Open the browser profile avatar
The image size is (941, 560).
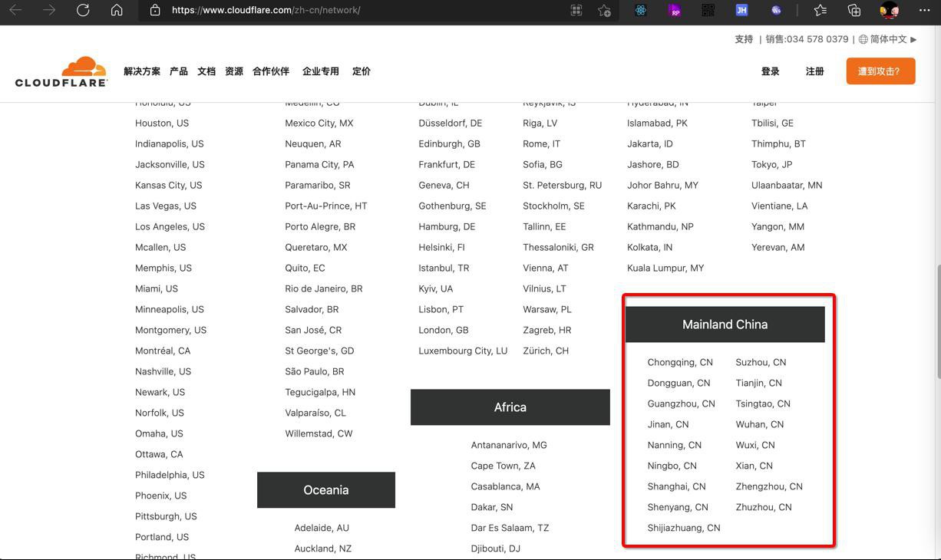(889, 10)
